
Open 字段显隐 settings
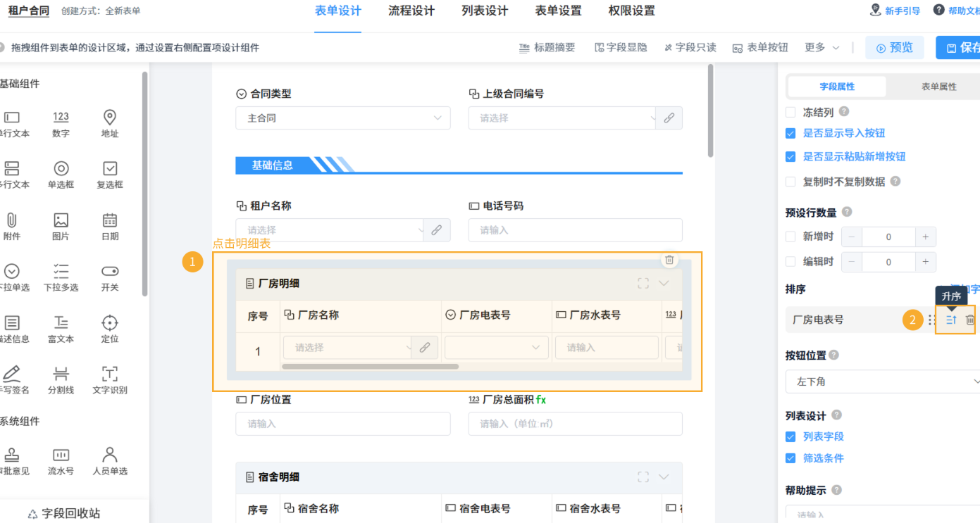point(621,47)
